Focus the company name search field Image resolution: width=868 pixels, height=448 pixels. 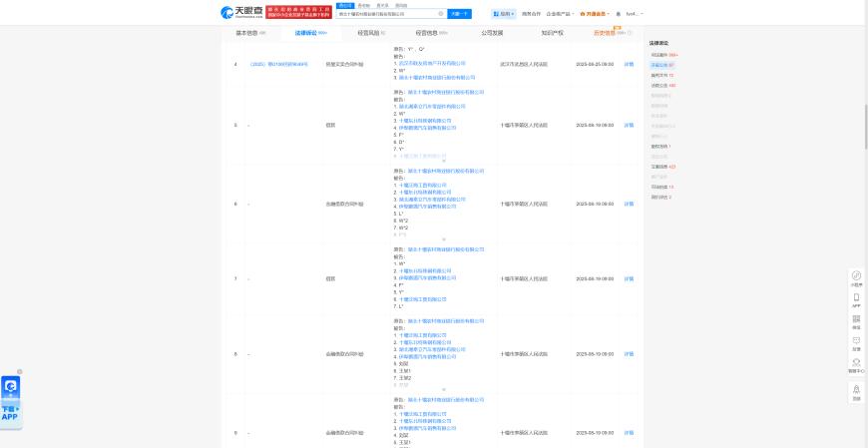click(x=386, y=14)
